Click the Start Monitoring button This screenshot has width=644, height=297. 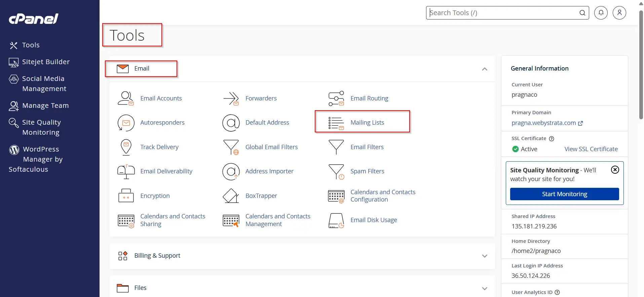(564, 194)
